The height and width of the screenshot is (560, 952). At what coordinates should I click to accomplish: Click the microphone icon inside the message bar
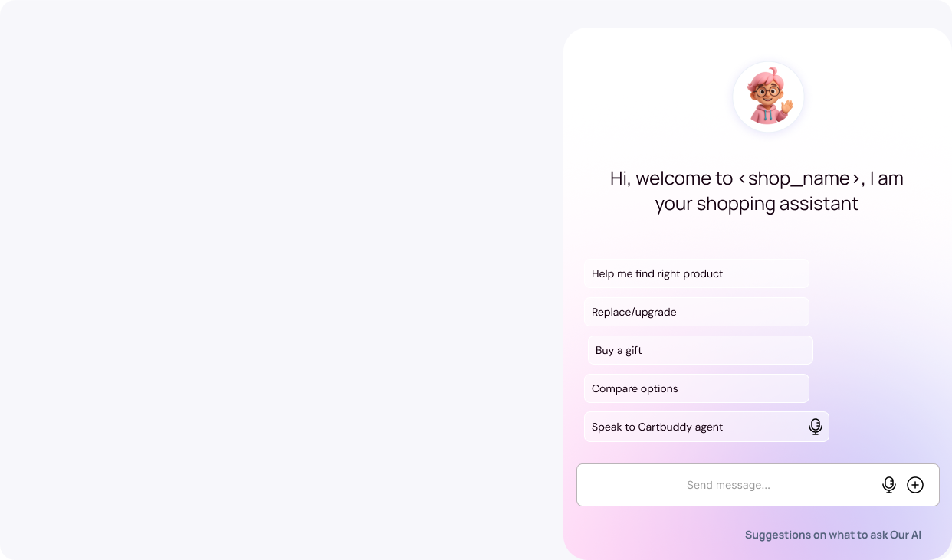click(889, 485)
